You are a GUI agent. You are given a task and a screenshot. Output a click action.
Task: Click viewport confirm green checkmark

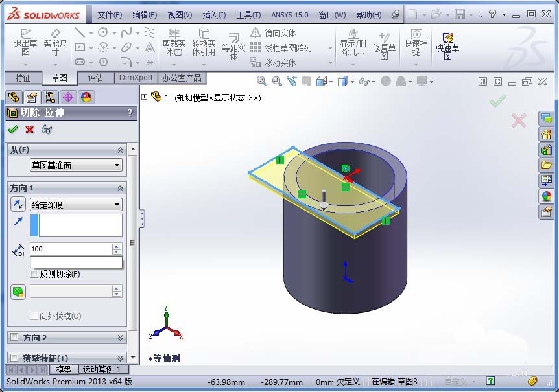click(x=497, y=100)
